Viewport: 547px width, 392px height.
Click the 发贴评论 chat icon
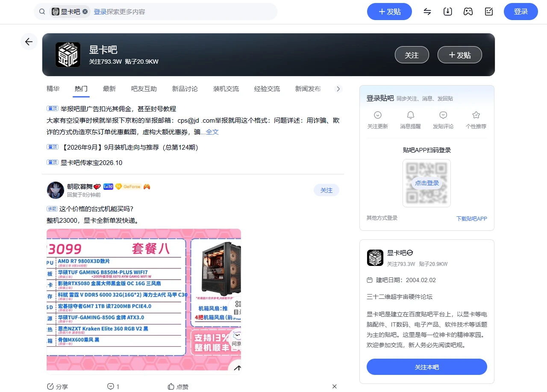[443, 115]
